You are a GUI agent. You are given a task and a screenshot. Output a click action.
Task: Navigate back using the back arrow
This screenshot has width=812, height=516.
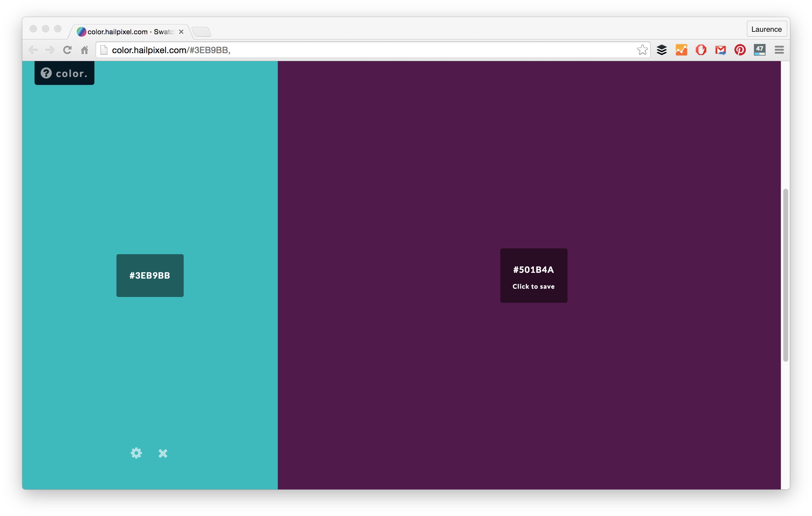(33, 49)
